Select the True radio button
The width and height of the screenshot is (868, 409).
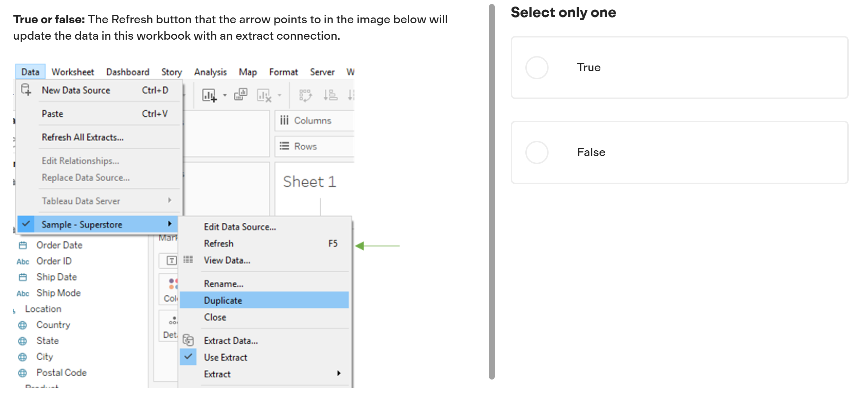537,68
